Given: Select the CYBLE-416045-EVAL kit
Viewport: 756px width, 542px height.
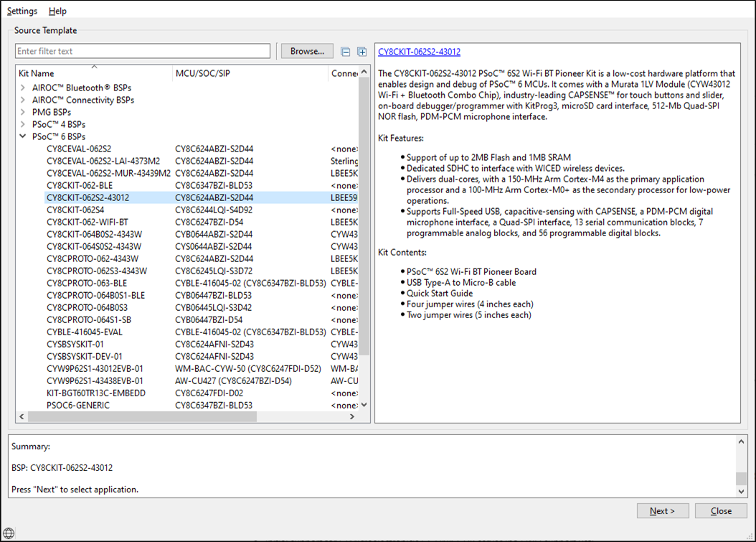Looking at the screenshot, I should tap(85, 332).
